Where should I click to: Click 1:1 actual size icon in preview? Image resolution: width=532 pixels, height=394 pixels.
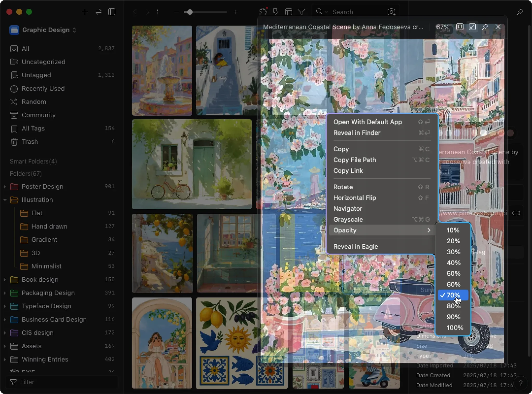[x=460, y=27]
